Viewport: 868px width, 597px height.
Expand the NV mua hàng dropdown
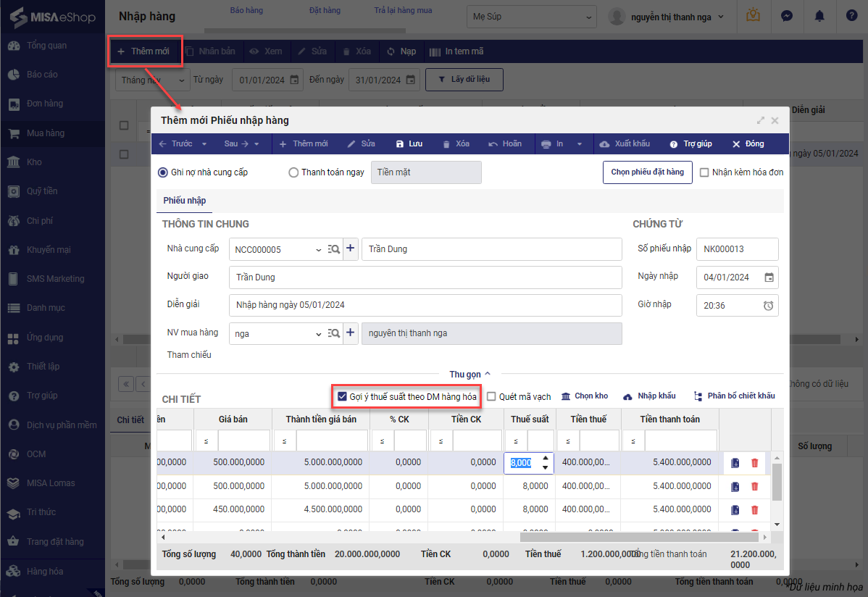click(x=318, y=333)
